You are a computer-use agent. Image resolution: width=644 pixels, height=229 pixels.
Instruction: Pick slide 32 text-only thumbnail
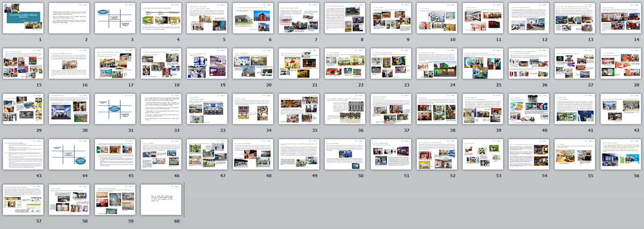pyautogui.click(x=161, y=109)
